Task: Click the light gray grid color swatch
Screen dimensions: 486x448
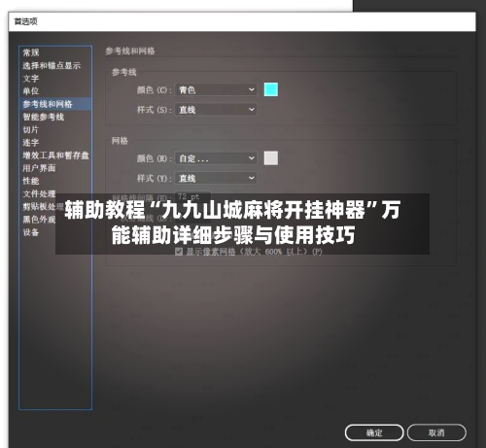Action: click(x=271, y=158)
